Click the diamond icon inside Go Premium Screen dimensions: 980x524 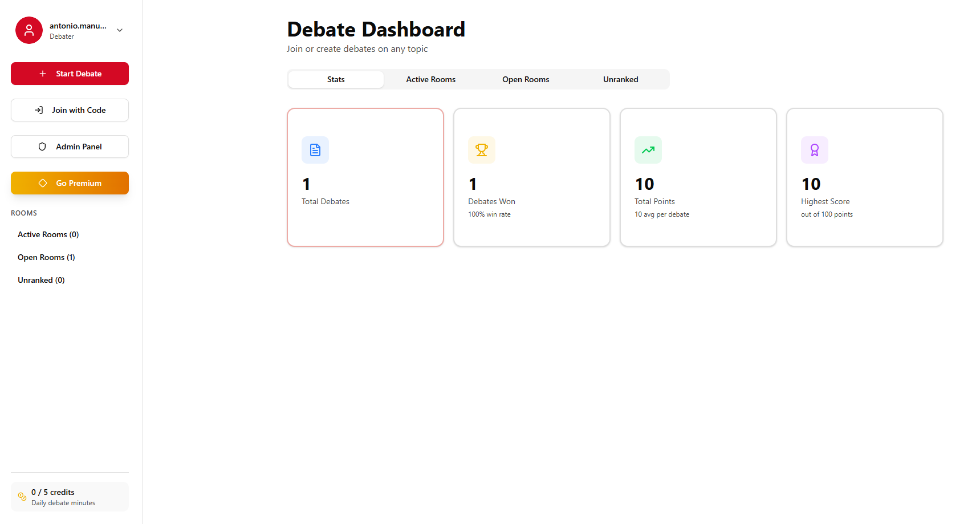43,182
